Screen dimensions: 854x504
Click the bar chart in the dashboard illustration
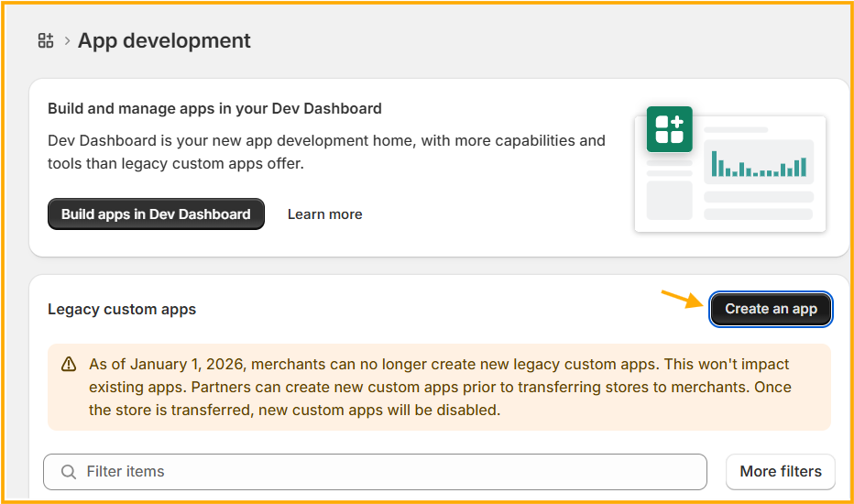pyautogui.click(x=759, y=163)
